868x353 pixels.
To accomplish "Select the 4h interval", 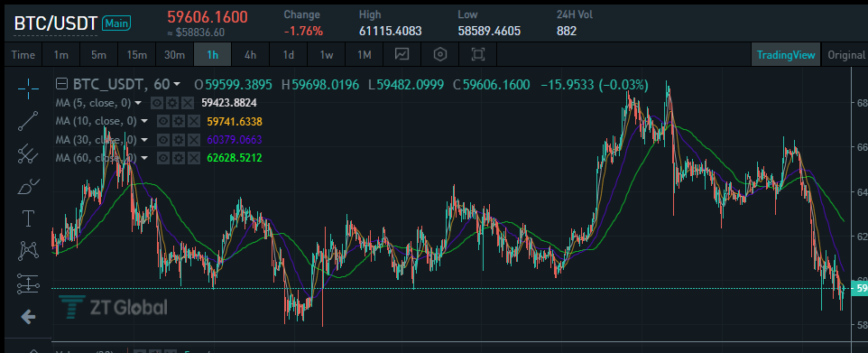I will pyautogui.click(x=250, y=54).
